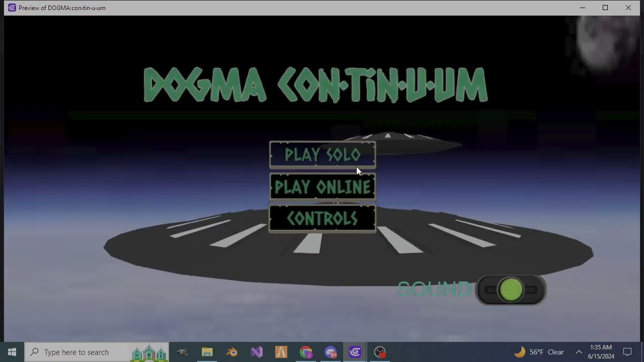This screenshot has width=644, height=362.
Task: Open the gray taskbar icon next to search
Action: click(x=183, y=352)
